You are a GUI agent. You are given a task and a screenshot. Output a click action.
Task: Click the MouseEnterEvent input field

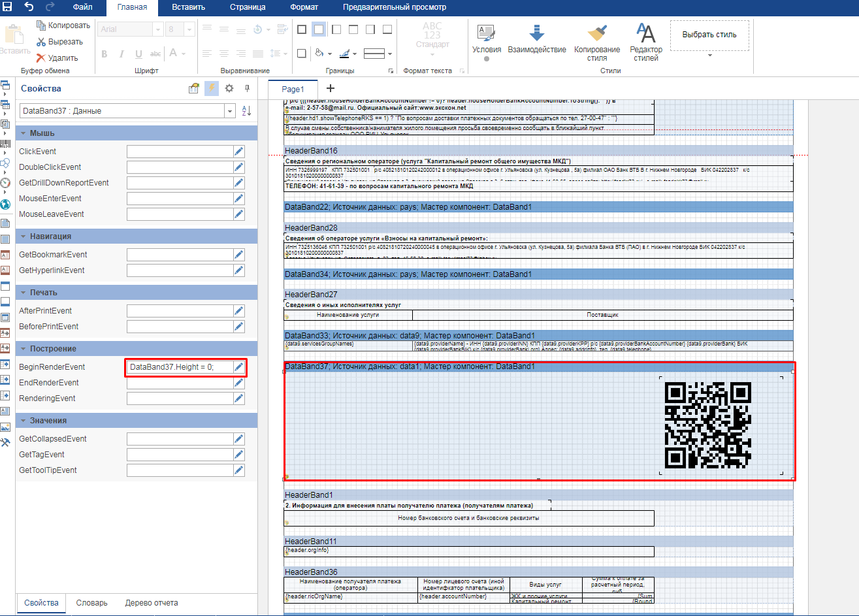[180, 199]
